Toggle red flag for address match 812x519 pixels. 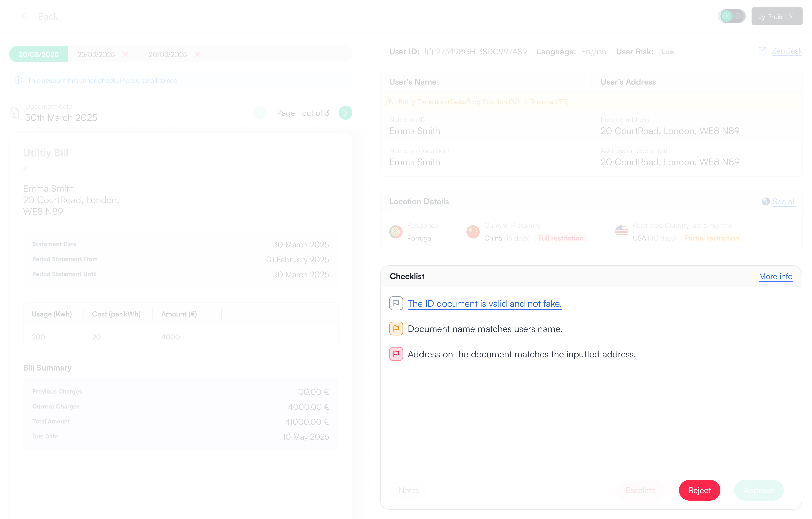pos(396,354)
